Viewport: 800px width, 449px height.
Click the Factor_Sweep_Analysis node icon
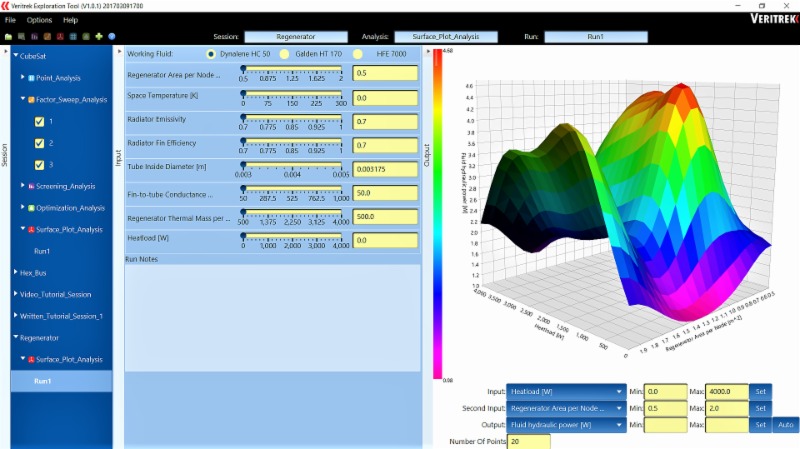click(x=31, y=99)
